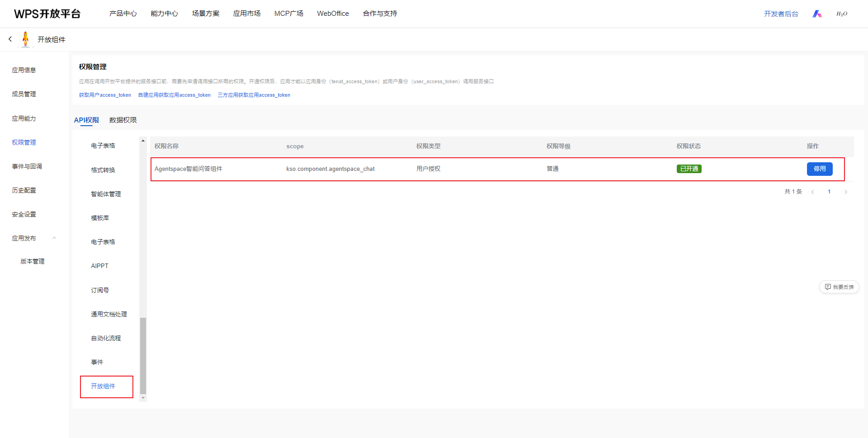The image size is (868, 438).
Task: Click page number 1 in the pagination
Action: pyautogui.click(x=829, y=192)
